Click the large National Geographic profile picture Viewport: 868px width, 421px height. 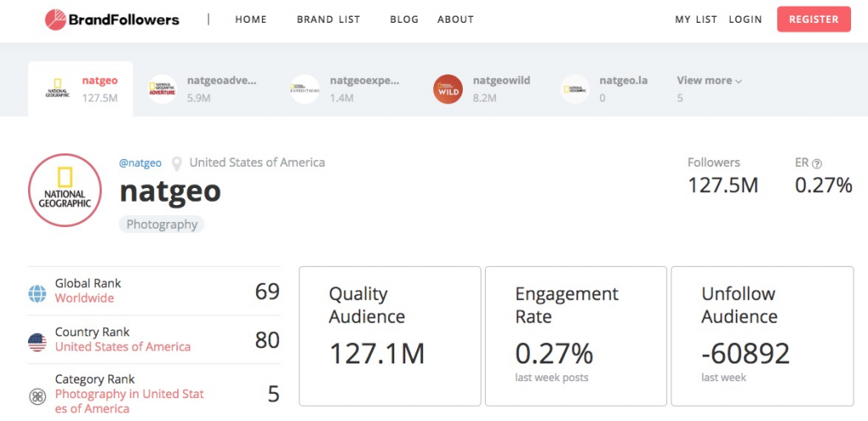pyautogui.click(x=64, y=191)
